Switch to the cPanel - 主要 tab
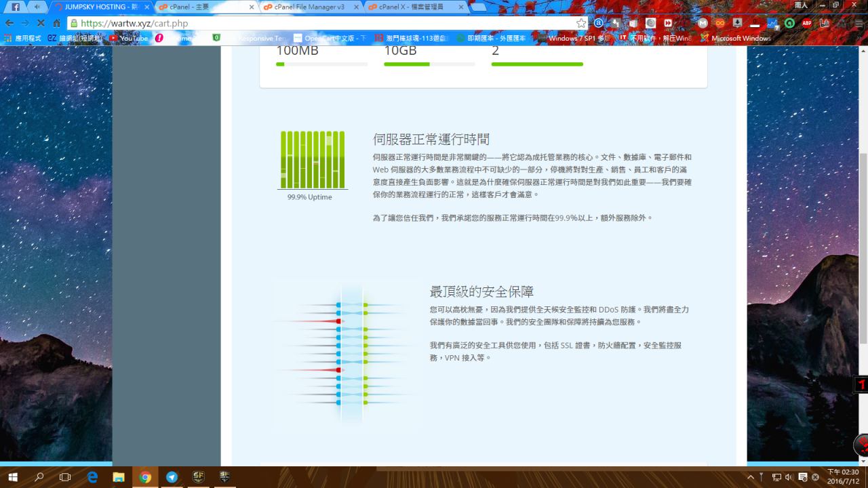The width and height of the screenshot is (868, 488). pyautogui.click(x=203, y=7)
